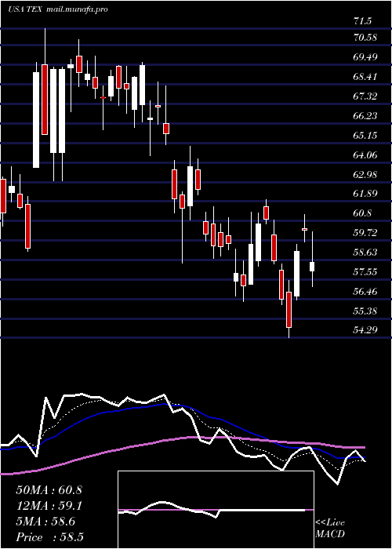Click the 68.41 price axis label
The height and width of the screenshot is (549, 392).
(x=365, y=76)
